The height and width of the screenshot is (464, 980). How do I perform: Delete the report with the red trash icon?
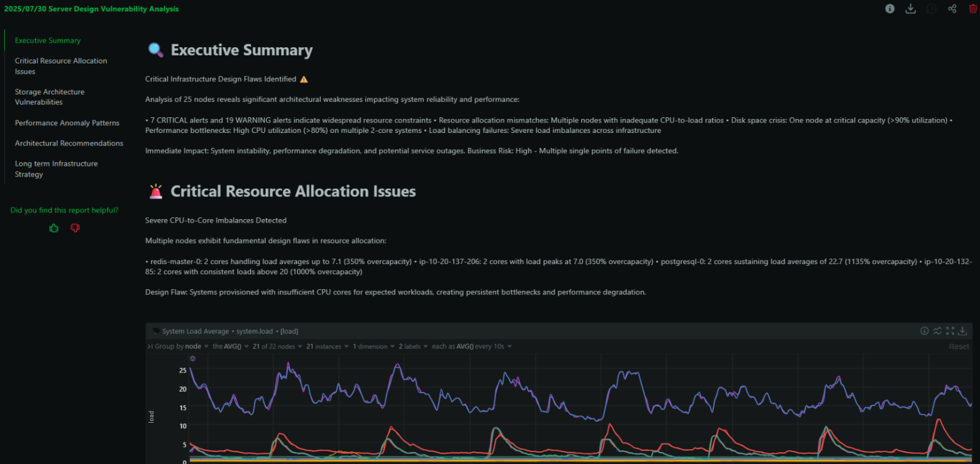[x=973, y=8]
